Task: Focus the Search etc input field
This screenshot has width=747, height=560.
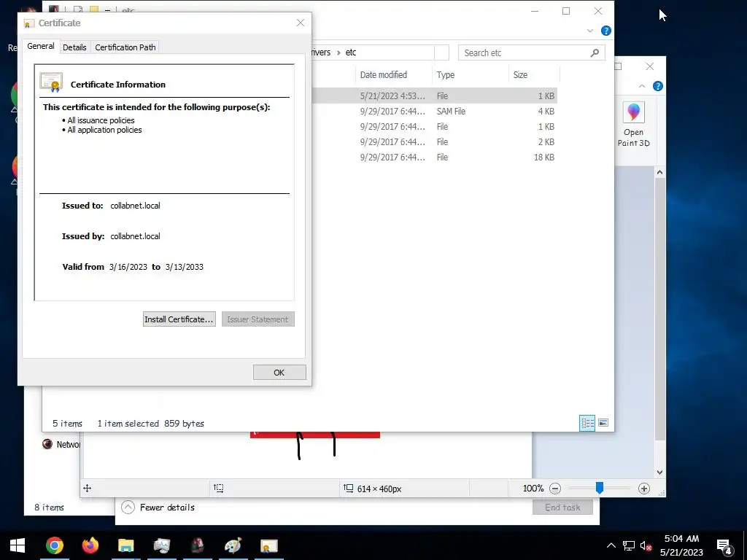Action: [524, 52]
